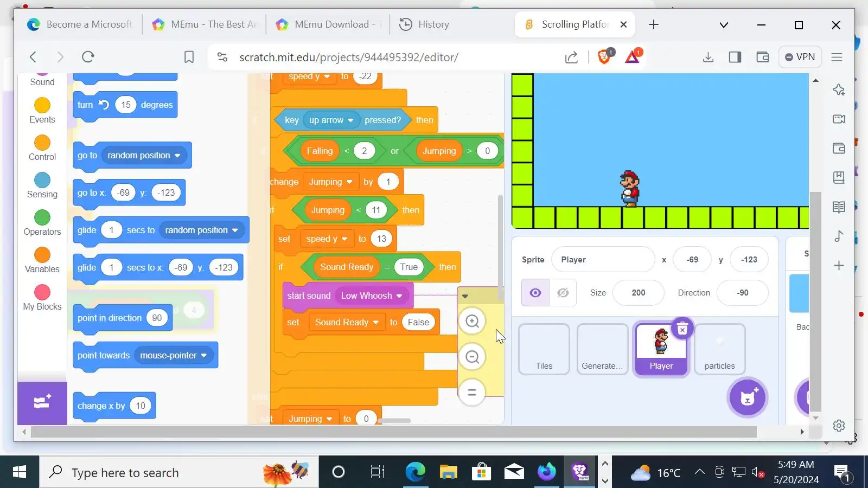Toggle the browser sidebar panel icon
The width and height of the screenshot is (868, 488).
point(735,57)
